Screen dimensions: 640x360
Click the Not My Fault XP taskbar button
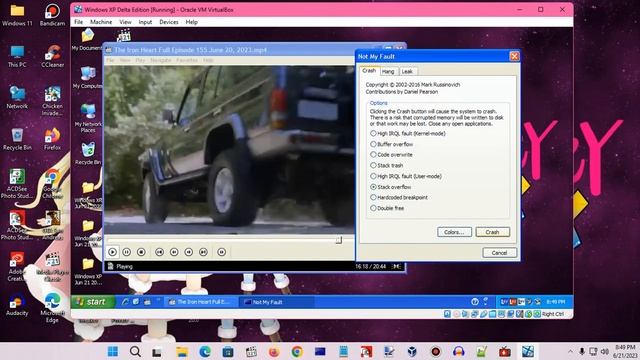[276, 302]
